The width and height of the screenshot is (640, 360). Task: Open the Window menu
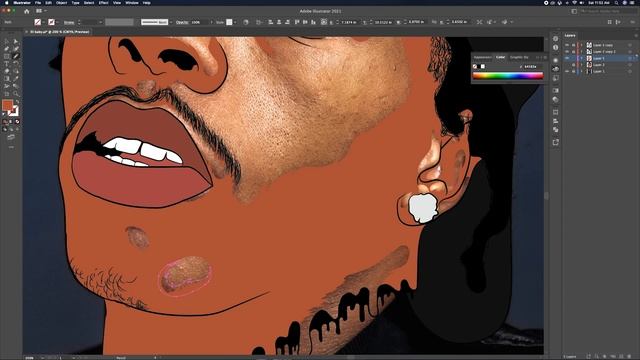(132, 2)
